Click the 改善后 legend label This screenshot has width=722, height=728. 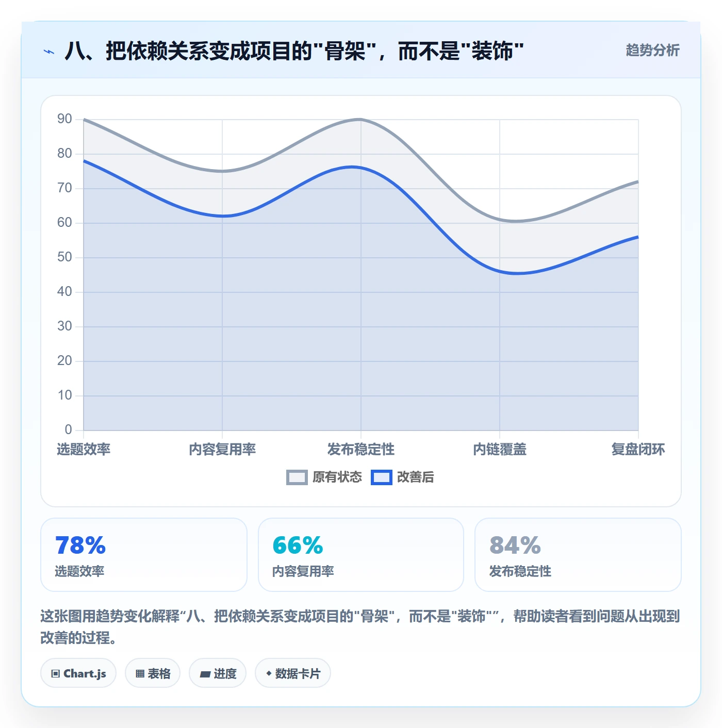pyautogui.click(x=416, y=477)
